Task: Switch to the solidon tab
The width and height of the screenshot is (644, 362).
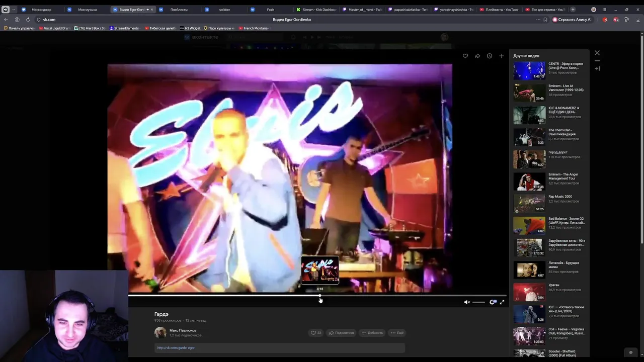Action: 224,10
